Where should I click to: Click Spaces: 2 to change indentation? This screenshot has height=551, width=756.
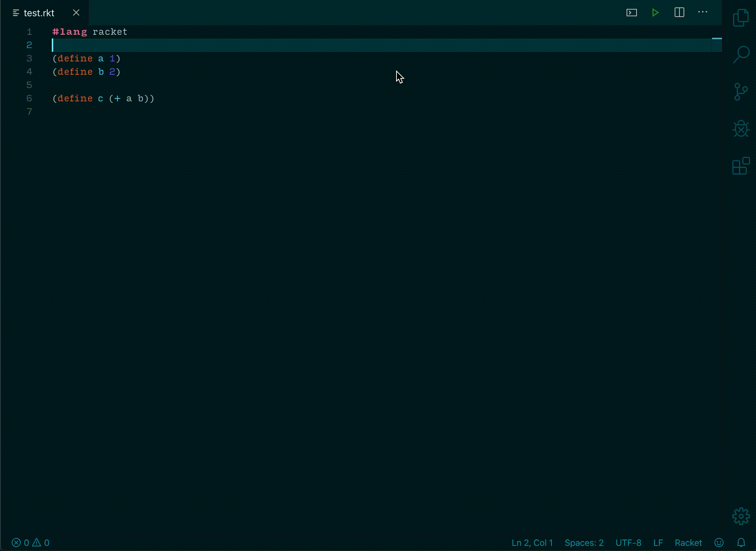(584, 542)
